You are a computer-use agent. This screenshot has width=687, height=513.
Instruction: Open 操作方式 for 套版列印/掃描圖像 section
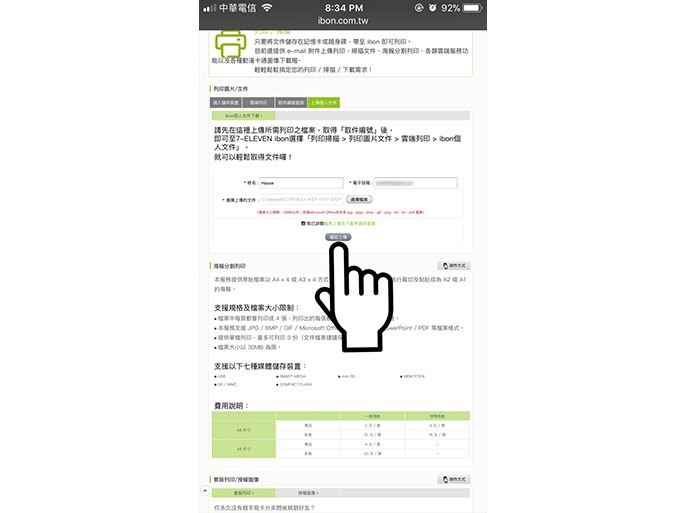coord(454,479)
